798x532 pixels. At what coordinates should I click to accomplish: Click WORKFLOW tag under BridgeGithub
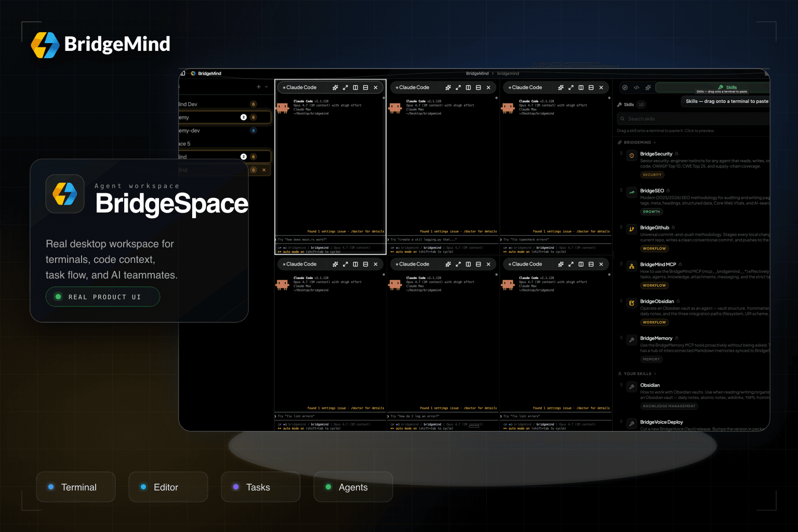click(x=654, y=249)
